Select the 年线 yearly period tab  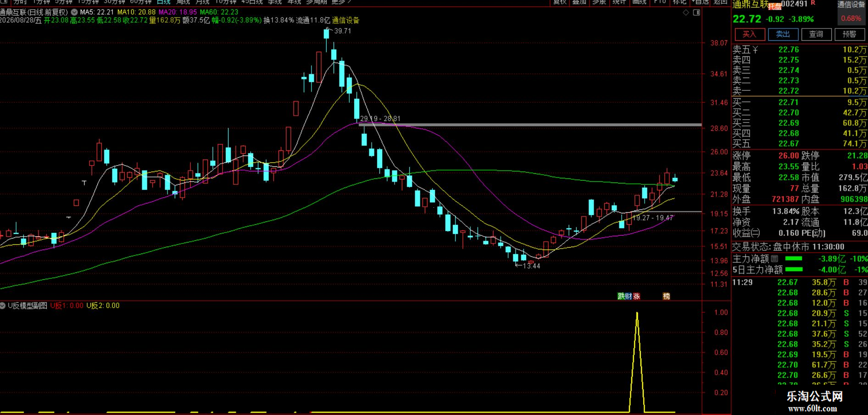click(x=294, y=2)
